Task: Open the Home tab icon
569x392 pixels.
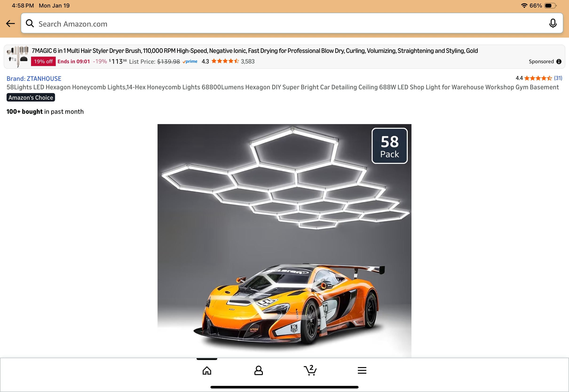Action: pyautogui.click(x=207, y=370)
